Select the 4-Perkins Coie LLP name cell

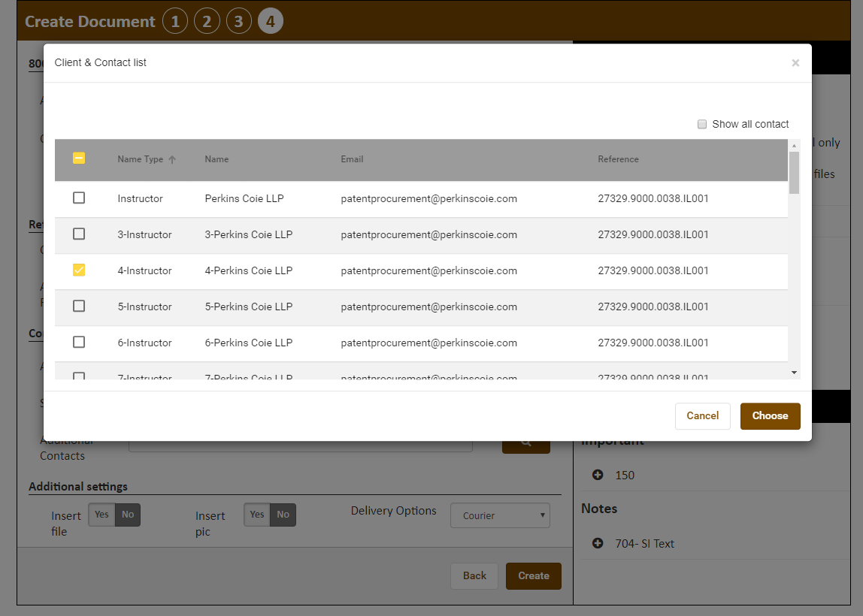pyautogui.click(x=249, y=270)
